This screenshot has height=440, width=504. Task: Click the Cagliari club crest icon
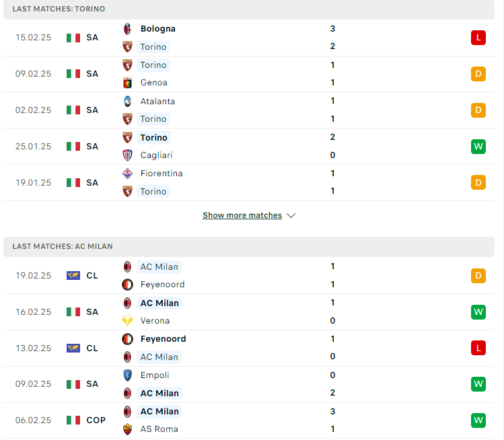127,155
